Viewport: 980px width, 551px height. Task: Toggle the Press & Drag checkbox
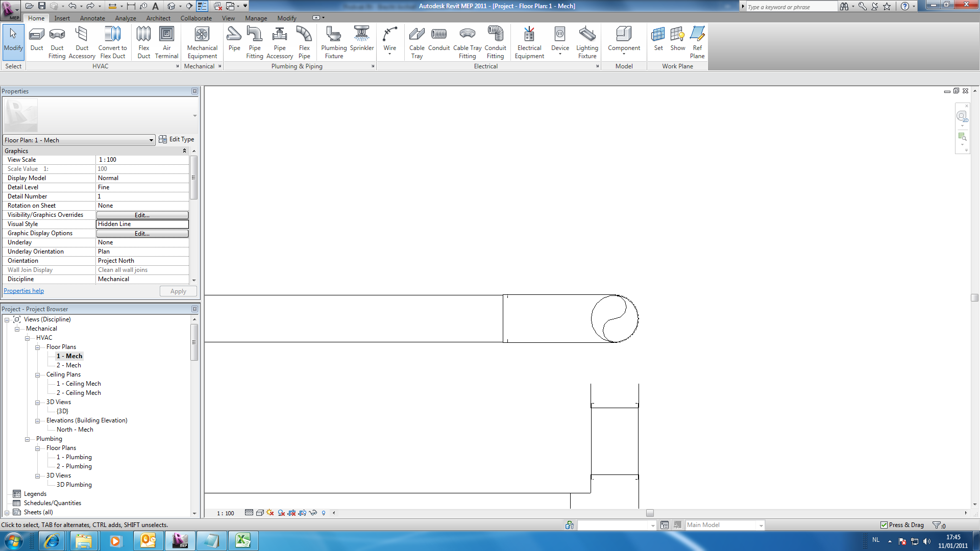(884, 525)
